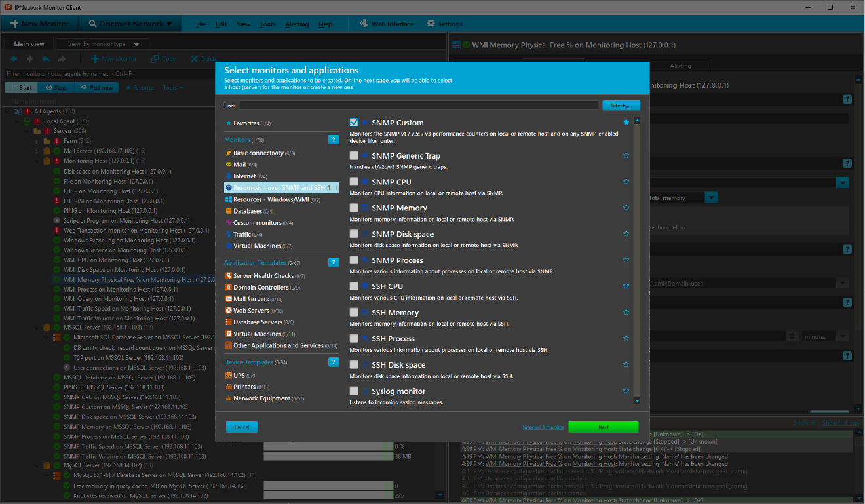Click the favorite star for SNMP CPU

click(x=626, y=182)
